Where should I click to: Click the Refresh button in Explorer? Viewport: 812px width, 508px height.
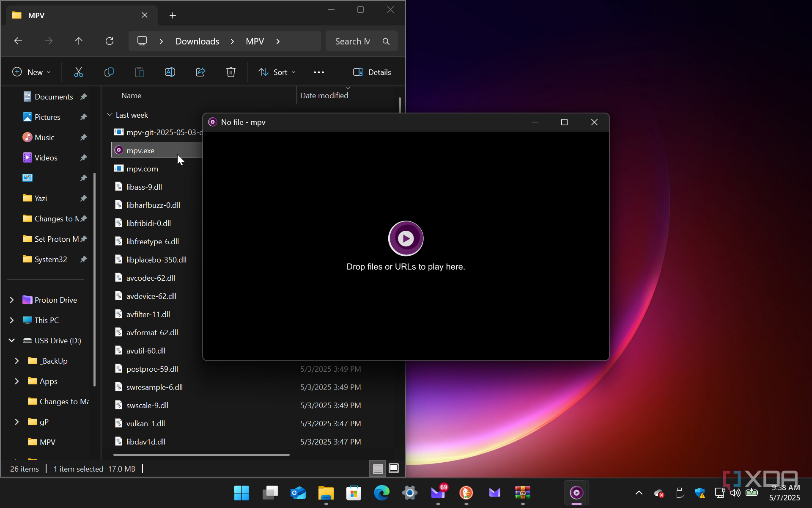pyautogui.click(x=110, y=41)
